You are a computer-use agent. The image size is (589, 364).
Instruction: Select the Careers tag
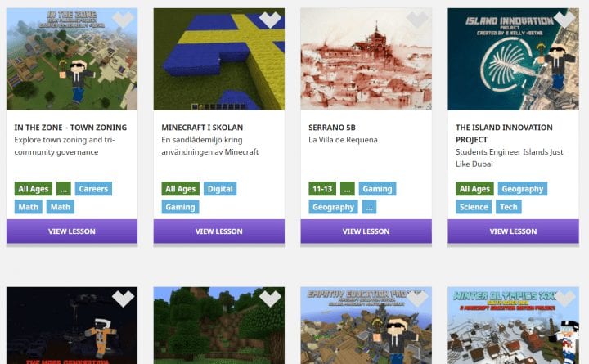coord(93,189)
